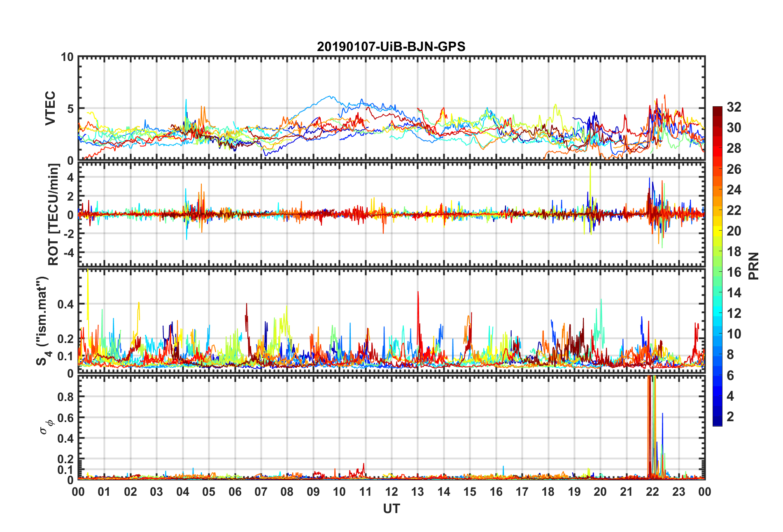The height and width of the screenshot is (532, 783).
Task: Click the ROT y-axis tick -4
Action: (68, 252)
